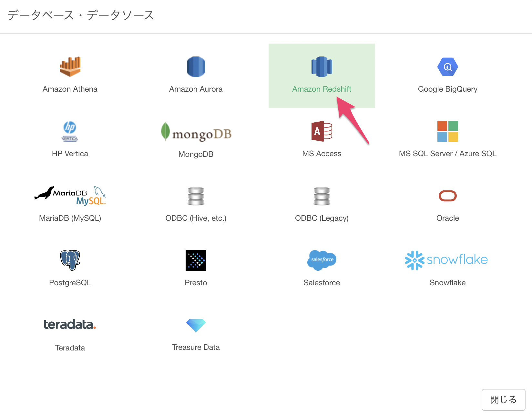Screen dimensions: 532x415
Task: Click the ODBC (Hive, etc.) label
Action: (196, 218)
